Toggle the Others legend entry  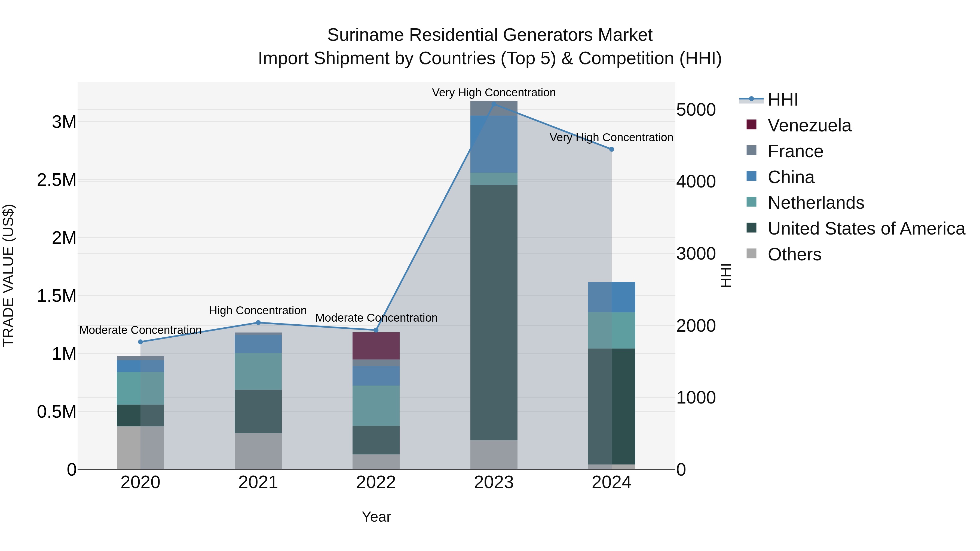click(x=784, y=254)
